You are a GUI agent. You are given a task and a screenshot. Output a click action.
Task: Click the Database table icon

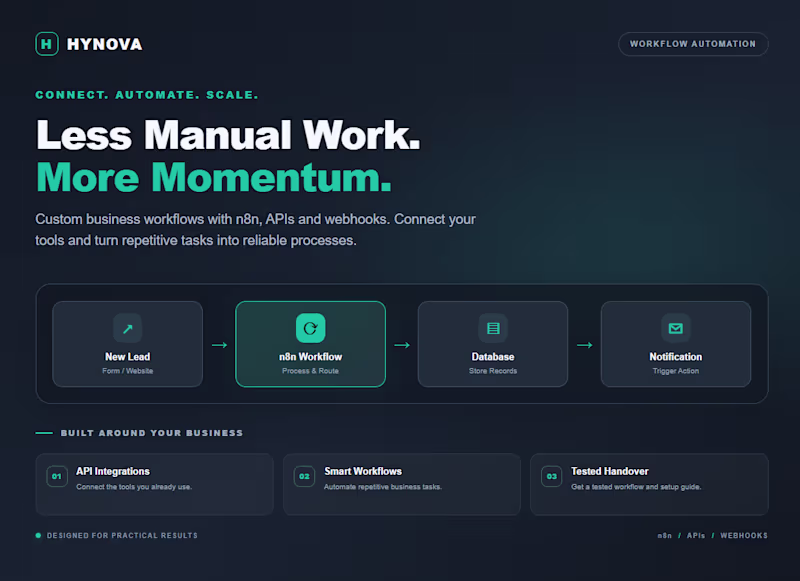(x=493, y=328)
